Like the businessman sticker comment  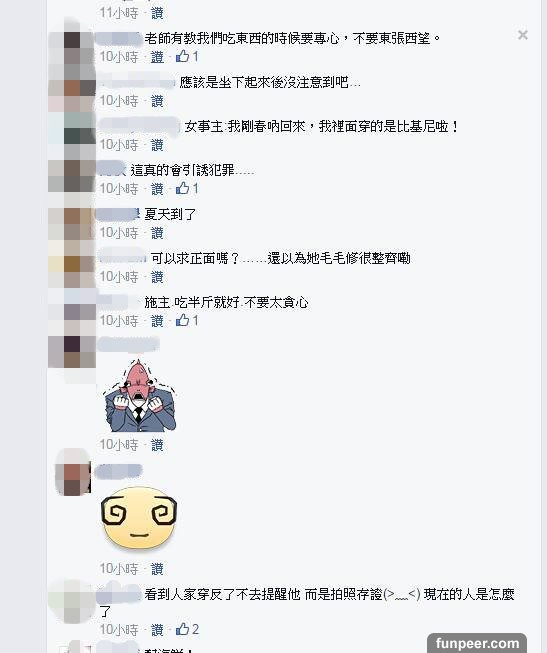(x=157, y=446)
